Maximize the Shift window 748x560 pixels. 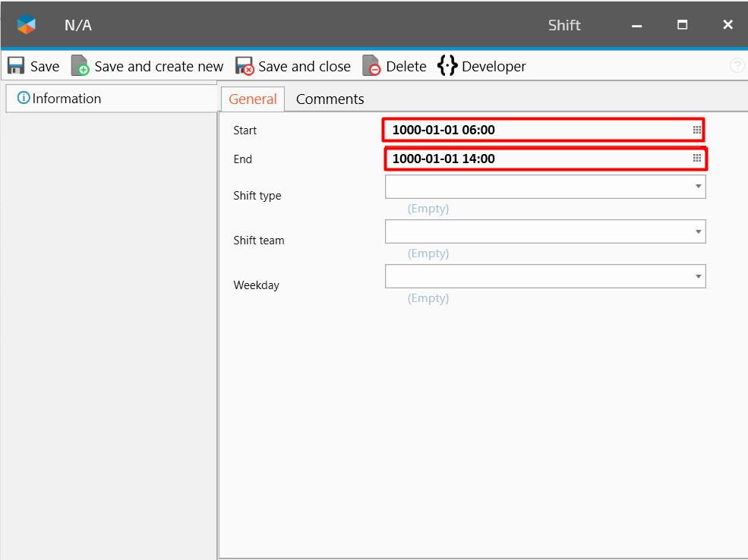coord(682,25)
